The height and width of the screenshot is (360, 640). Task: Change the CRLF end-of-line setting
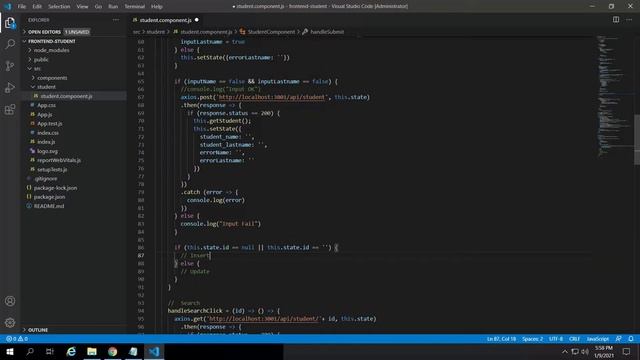tap(574, 339)
